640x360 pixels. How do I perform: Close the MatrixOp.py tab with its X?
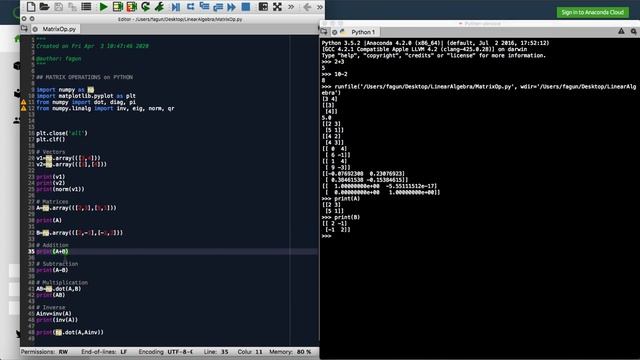tap(35, 29)
